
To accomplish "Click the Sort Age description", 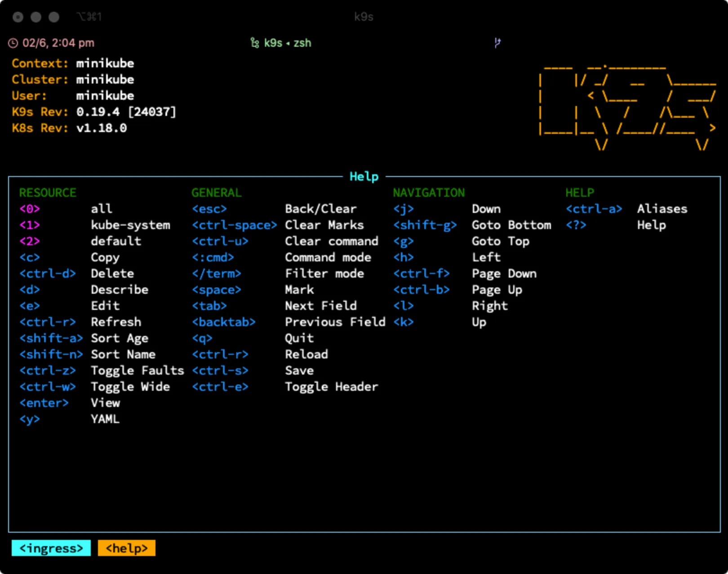I will 120,338.
